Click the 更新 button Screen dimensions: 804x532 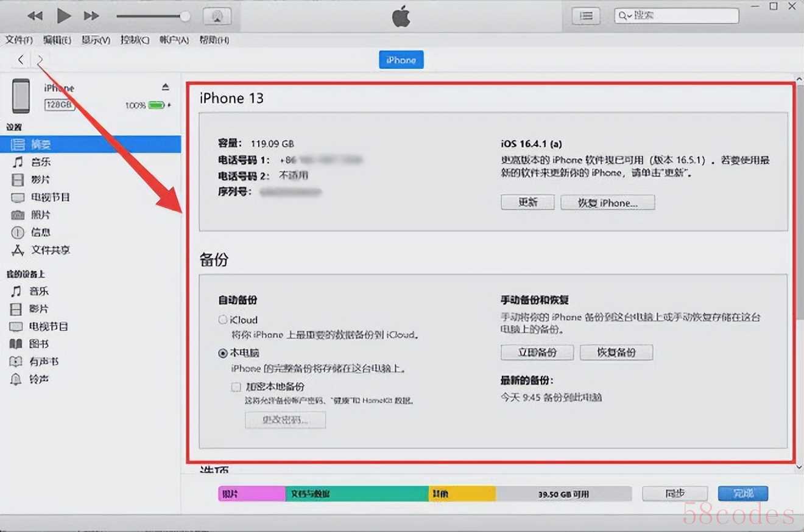(527, 203)
